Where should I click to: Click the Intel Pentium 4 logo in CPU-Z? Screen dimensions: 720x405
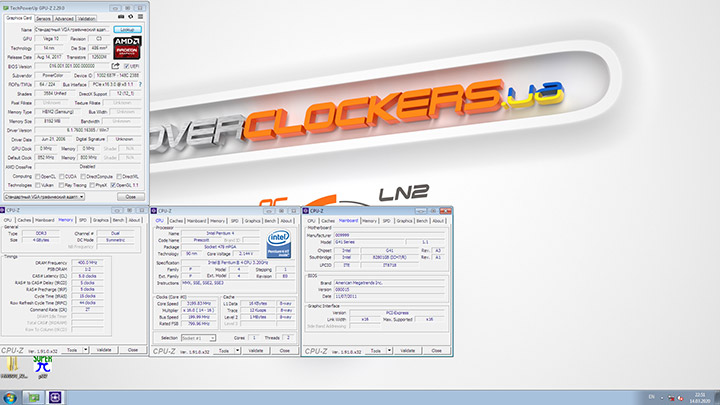[279, 244]
